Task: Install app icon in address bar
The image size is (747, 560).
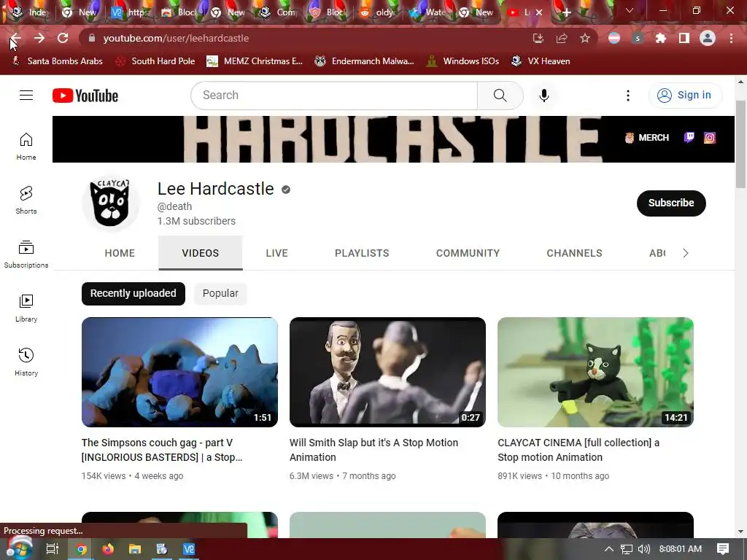Action: tap(538, 38)
